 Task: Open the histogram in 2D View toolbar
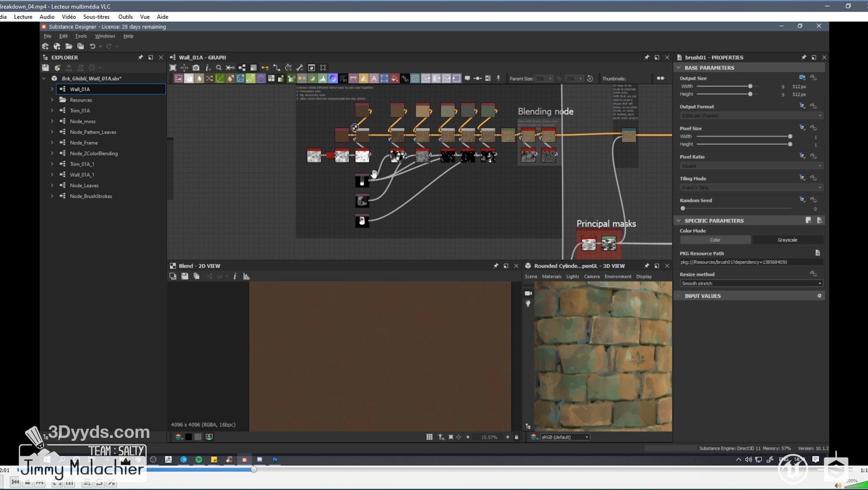tap(246, 276)
